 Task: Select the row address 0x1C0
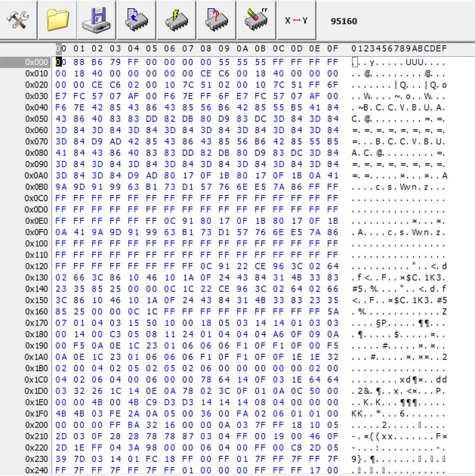coord(36,380)
